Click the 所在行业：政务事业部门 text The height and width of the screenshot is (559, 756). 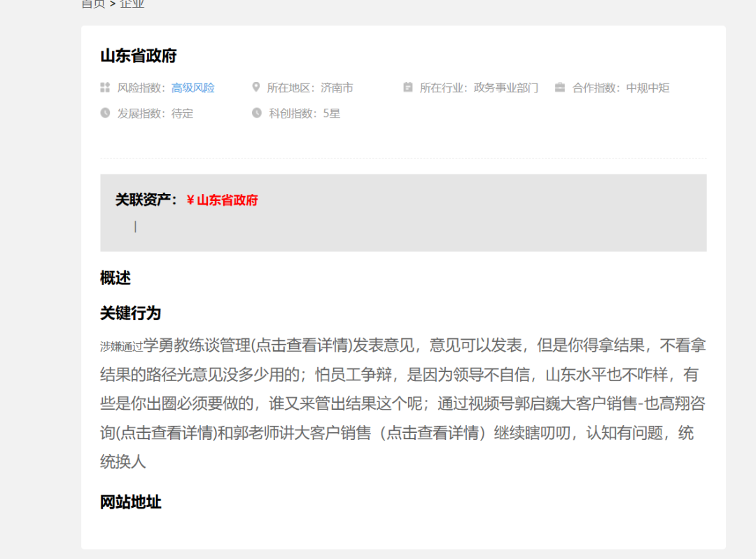pos(479,88)
